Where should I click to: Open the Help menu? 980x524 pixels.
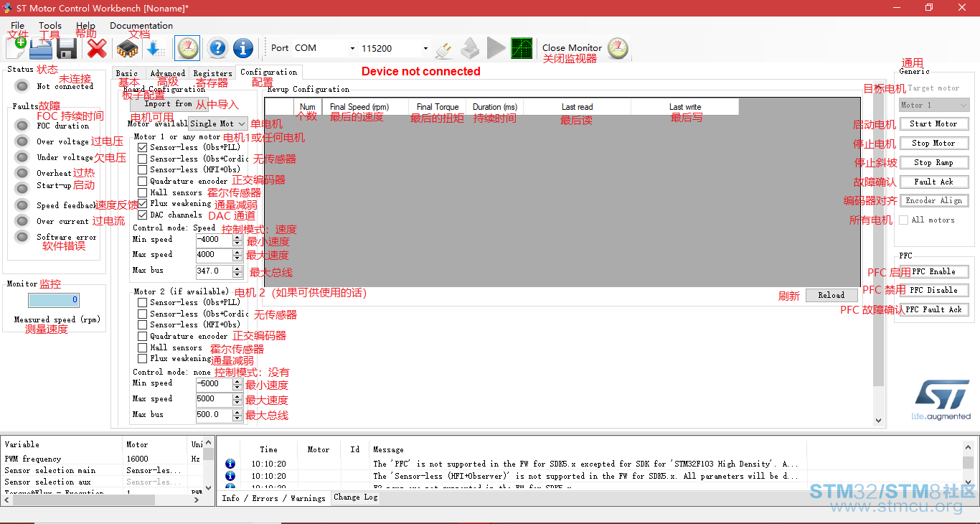pos(85,26)
